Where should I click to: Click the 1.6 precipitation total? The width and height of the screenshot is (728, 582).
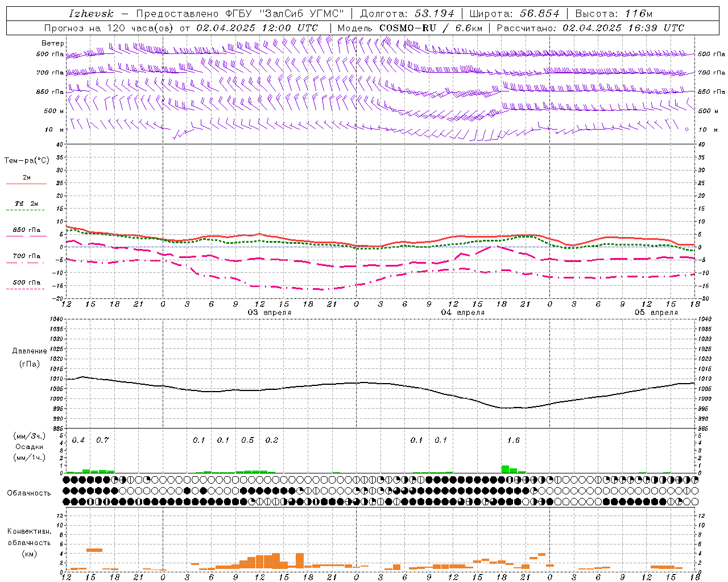point(513,440)
